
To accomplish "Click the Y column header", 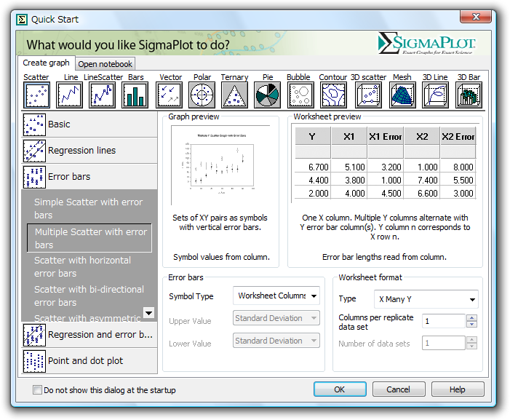I will 312,136.
